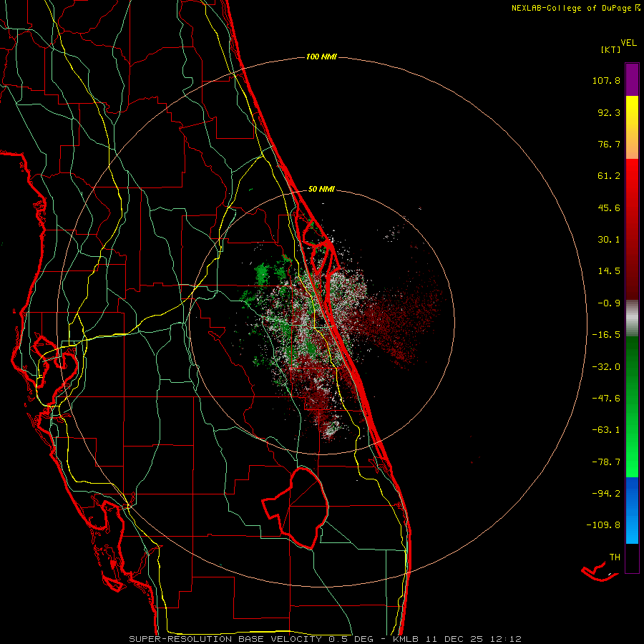
Task: Click the 61.2 velocity scale value
Action: point(609,176)
